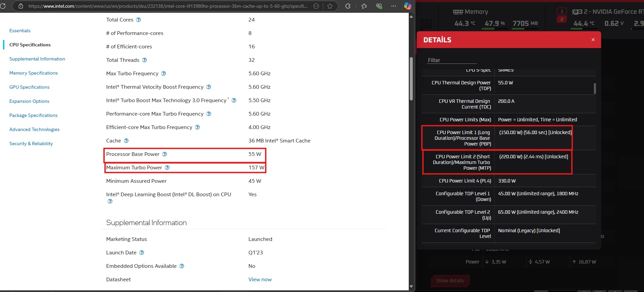644x292 pixels.
Task: Click the Show details button
Action: [x=450, y=281]
